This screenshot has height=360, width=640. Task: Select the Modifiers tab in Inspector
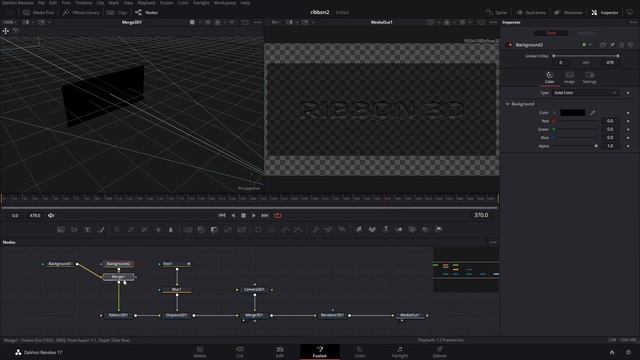587,33
